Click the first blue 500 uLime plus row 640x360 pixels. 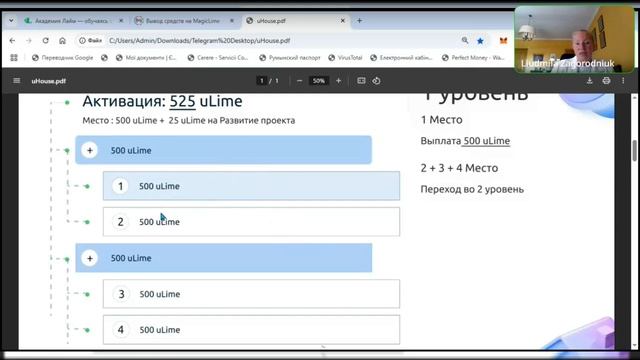point(223,150)
